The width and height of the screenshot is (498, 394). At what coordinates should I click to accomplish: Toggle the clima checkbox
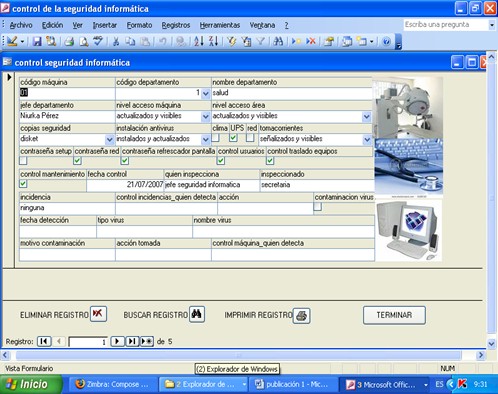tap(216, 137)
